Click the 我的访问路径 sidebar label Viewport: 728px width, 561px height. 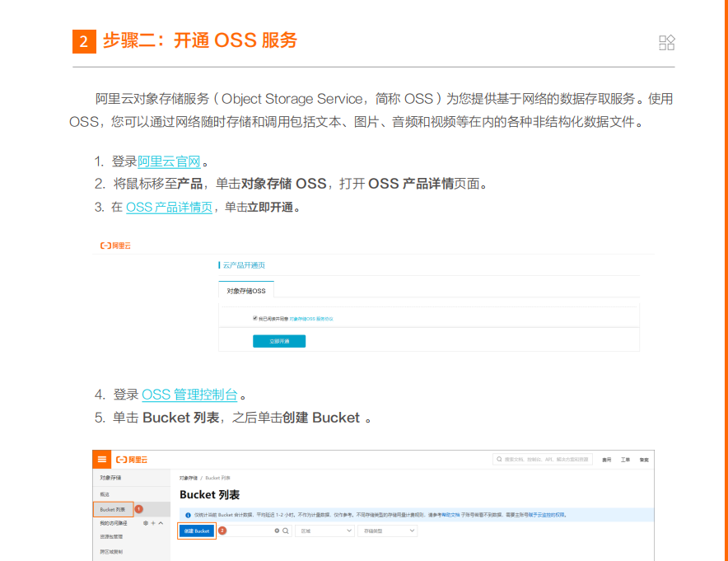click(114, 523)
